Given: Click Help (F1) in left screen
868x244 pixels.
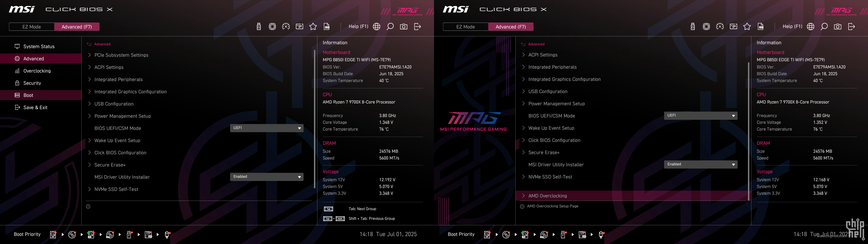Looking at the screenshot, I should pos(358,27).
